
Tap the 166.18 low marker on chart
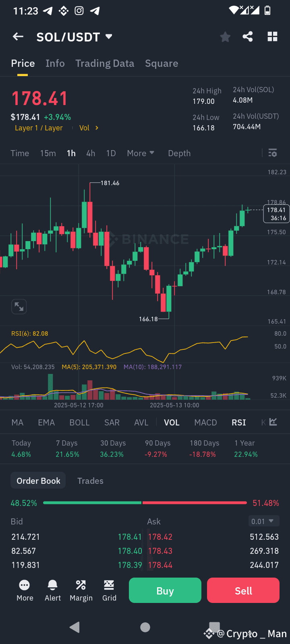(148, 319)
